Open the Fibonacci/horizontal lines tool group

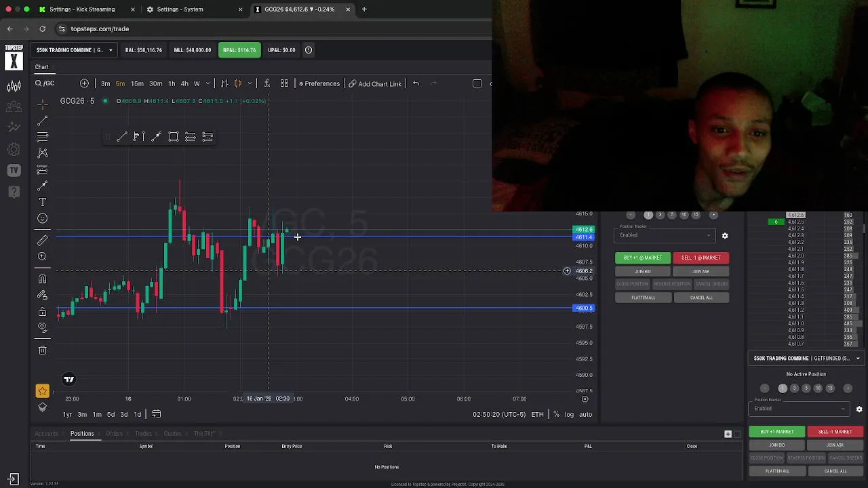pyautogui.click(x=42, y=137)
